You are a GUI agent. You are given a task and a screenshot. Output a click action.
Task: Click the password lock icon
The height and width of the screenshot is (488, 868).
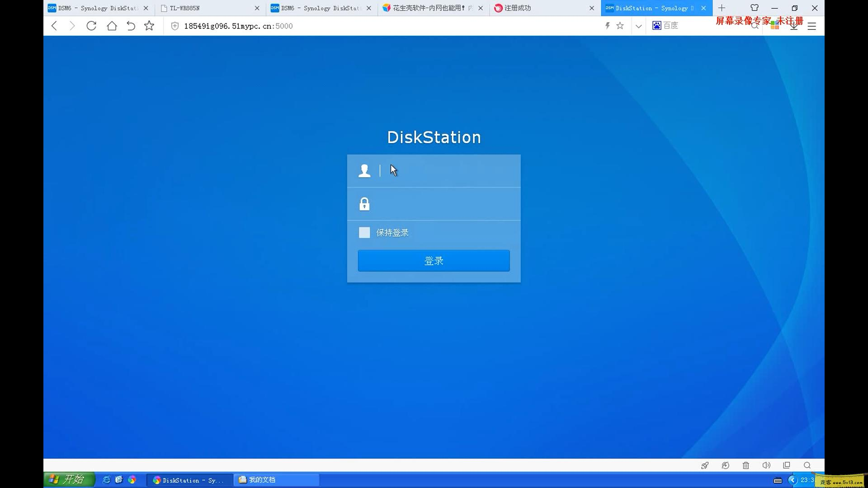pos(364,203)
